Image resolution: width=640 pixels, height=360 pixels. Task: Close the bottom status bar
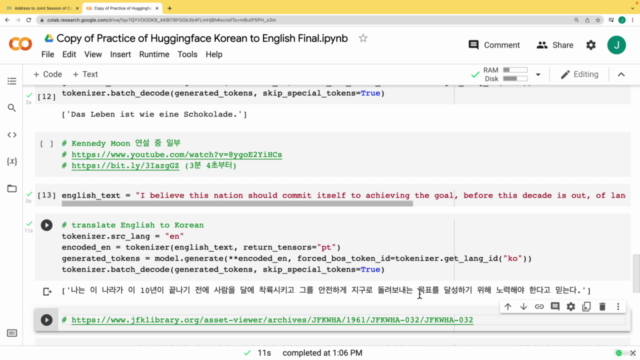(x=633, y=353)
